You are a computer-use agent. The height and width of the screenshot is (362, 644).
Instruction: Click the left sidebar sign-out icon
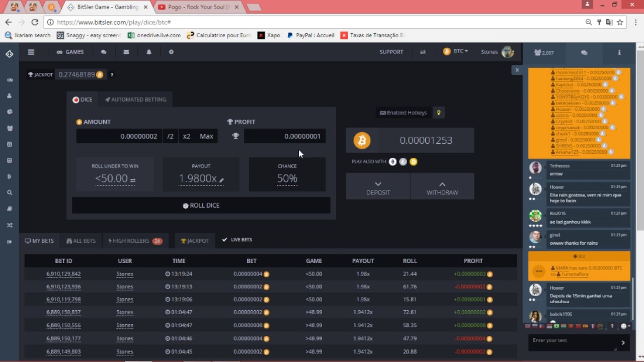click(10, 242)
